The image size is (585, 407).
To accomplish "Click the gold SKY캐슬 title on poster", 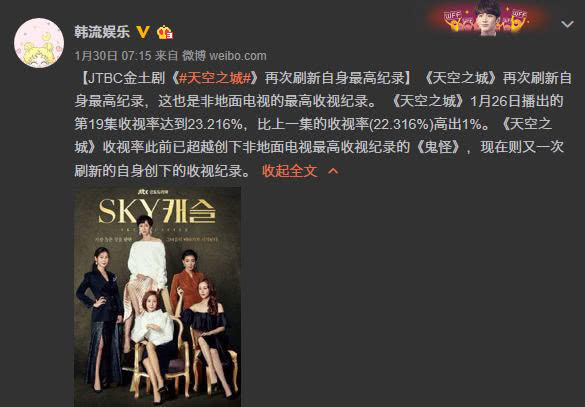I will coord(157,211).
